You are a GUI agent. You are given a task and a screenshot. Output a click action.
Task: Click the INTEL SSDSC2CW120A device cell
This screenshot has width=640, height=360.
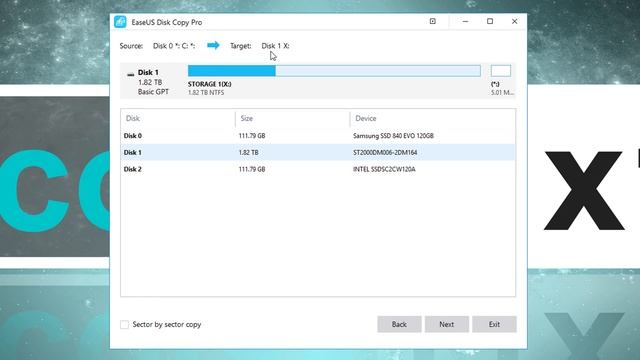(x=384, y=169)
